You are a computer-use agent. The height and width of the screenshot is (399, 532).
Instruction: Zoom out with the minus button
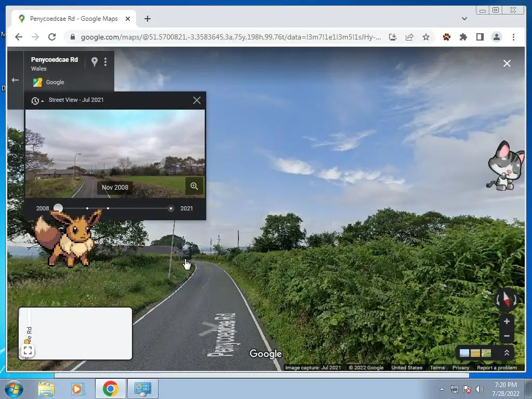(x=507, y=336)
